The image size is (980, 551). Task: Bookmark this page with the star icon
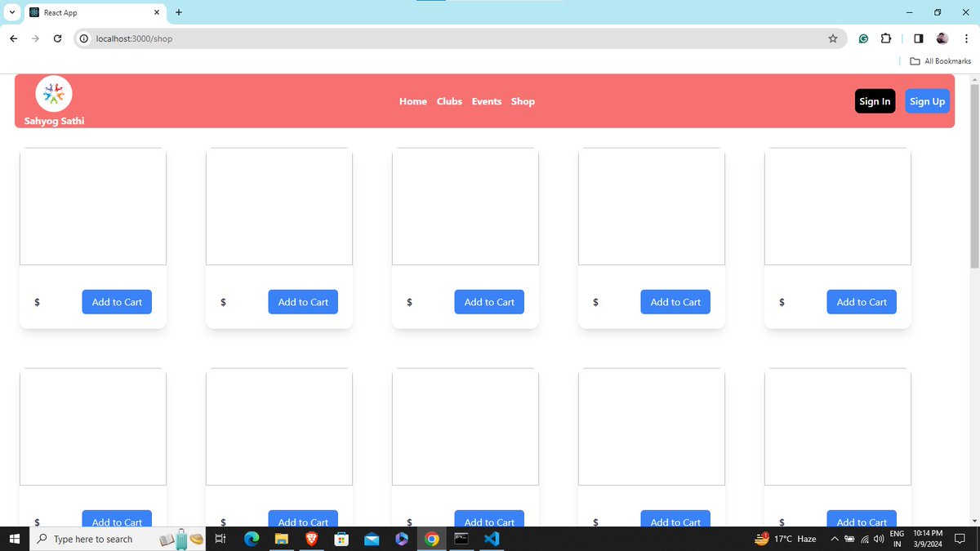click(833, 38)
